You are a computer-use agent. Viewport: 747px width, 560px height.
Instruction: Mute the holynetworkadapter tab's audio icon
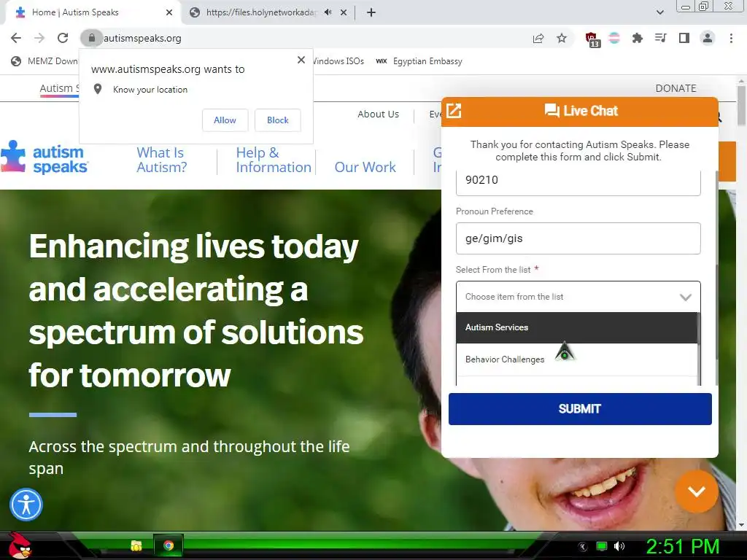328,12
